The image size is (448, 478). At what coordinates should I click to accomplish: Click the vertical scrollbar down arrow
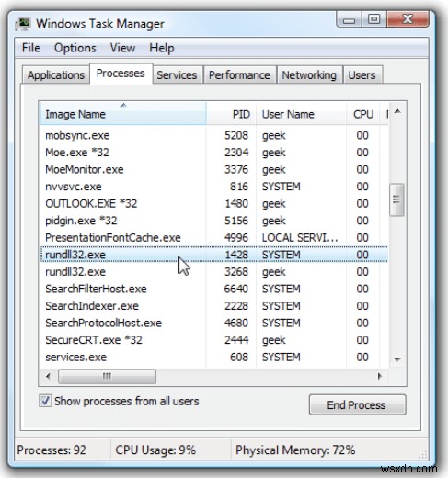(x=397, y=359)
